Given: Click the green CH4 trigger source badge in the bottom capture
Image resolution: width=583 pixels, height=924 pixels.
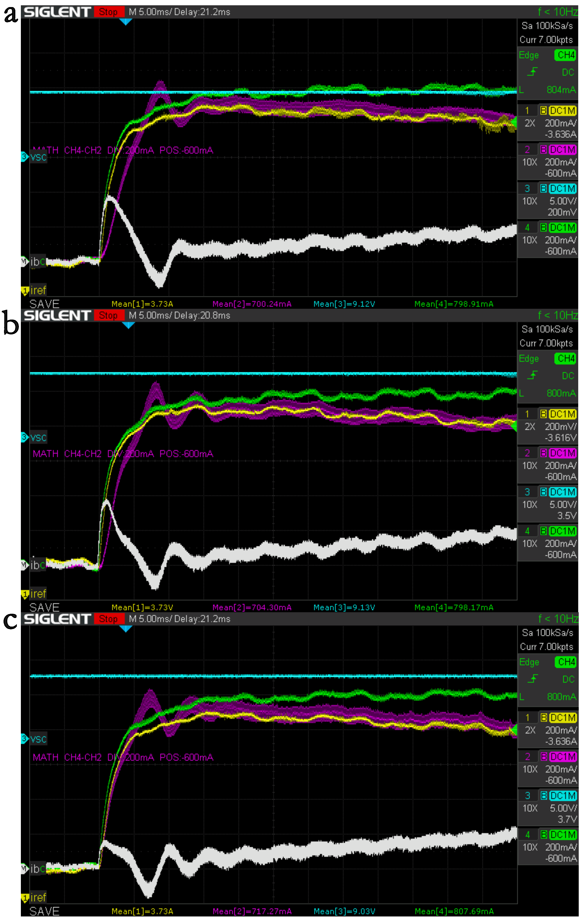Looking at the screenshot, I should [566, 662].
